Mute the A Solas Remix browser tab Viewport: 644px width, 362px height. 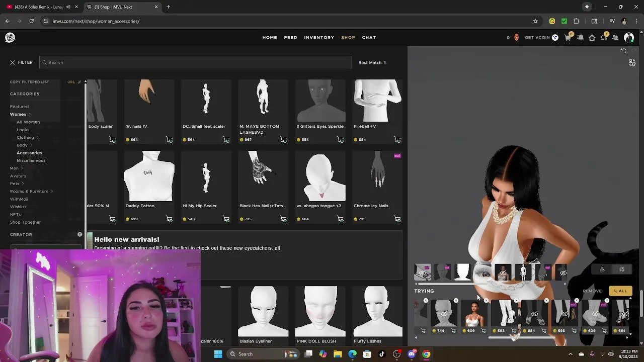[x=68, y=7]
